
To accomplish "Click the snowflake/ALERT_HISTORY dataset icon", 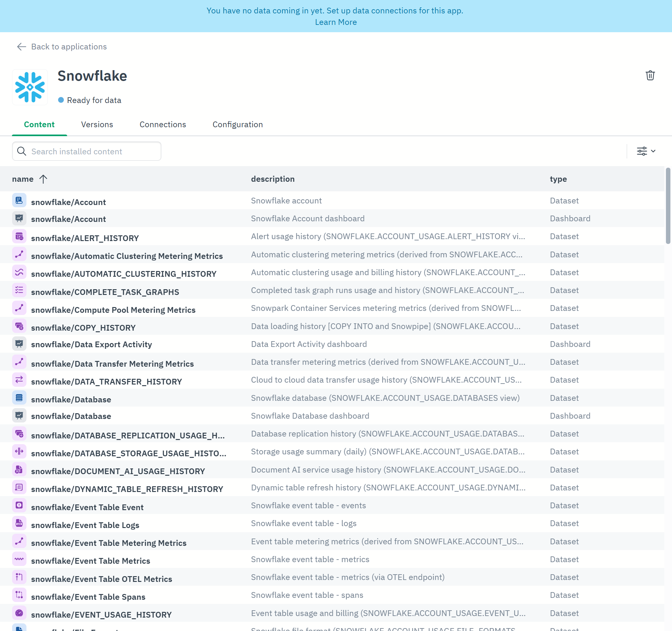I will 19,236.
